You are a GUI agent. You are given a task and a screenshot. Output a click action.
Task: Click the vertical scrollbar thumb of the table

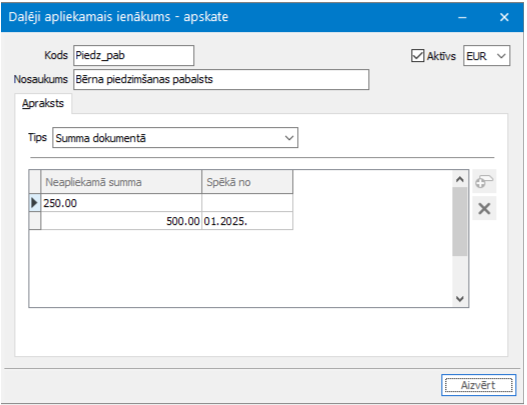[460, 222]
